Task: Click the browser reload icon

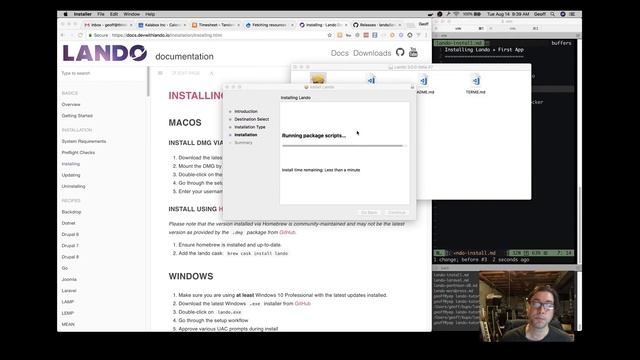Action: coord(81,36)
